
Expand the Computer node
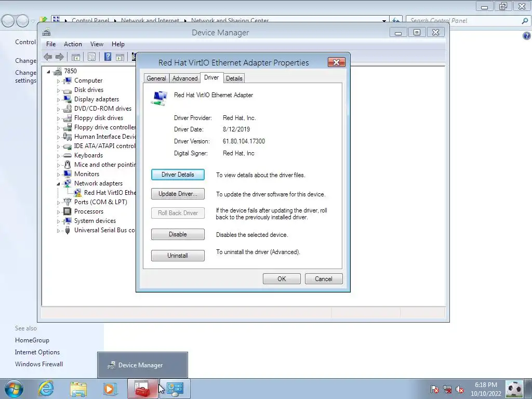tap(58, 81)
